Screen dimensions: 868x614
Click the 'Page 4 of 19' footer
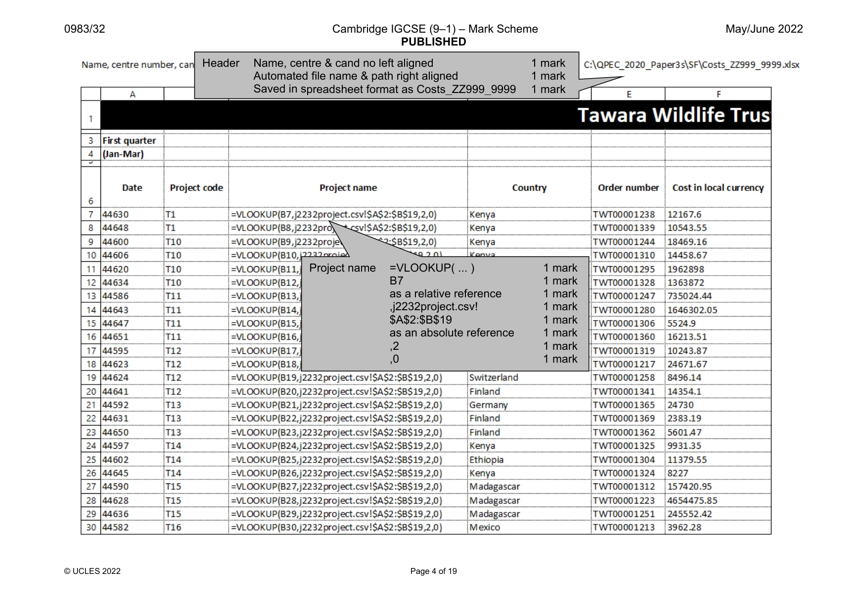pyautogui.click(x=434, y=571)
